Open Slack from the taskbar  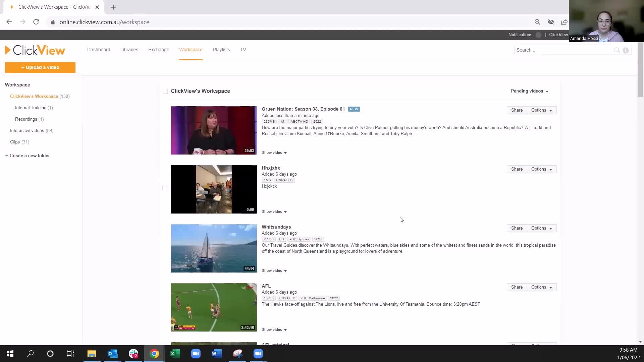[x=133, y=354]
